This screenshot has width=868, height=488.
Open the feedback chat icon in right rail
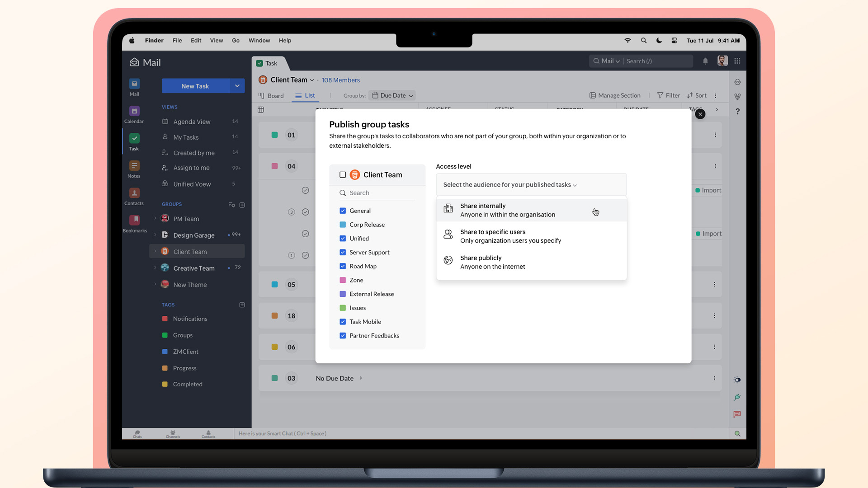(x=737, y=414)
